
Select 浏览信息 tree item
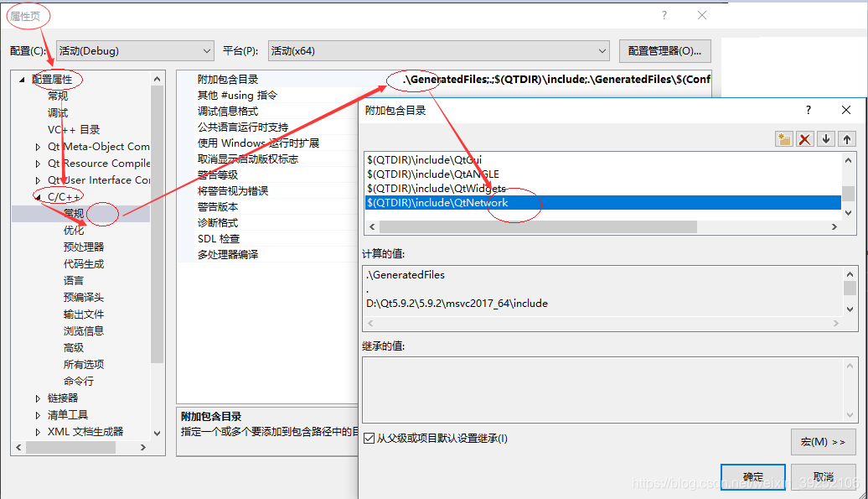click(84, 331)
